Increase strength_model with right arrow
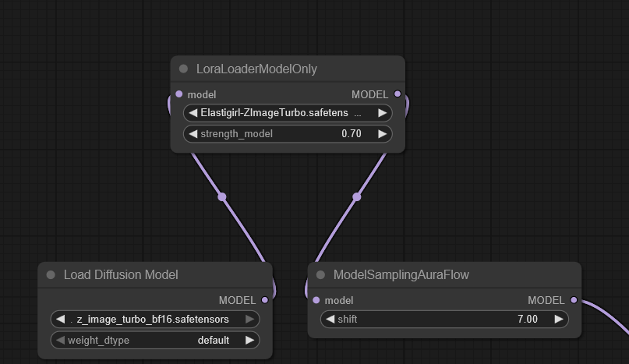Image resolution: width=629 pixels, height=364 pixels. tap(382, 133)
